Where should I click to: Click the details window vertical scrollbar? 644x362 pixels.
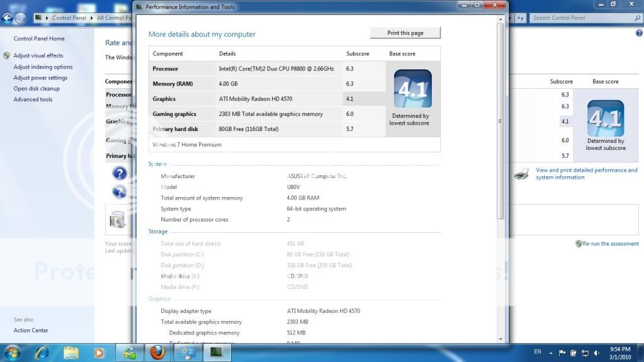point(500,157)
